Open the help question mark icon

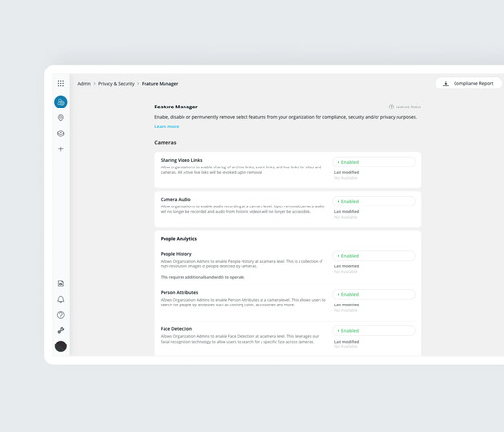[61, 315]
